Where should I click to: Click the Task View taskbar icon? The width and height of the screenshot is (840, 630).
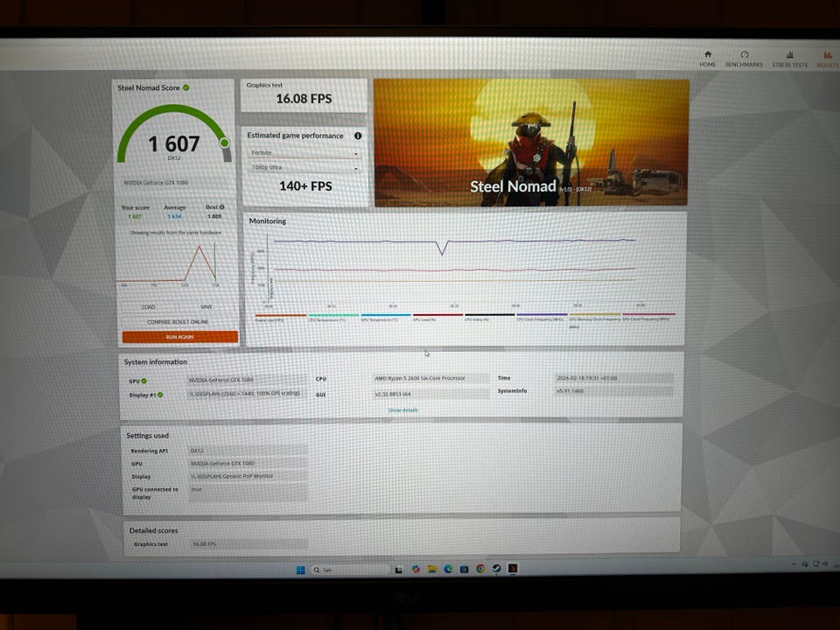399,570
